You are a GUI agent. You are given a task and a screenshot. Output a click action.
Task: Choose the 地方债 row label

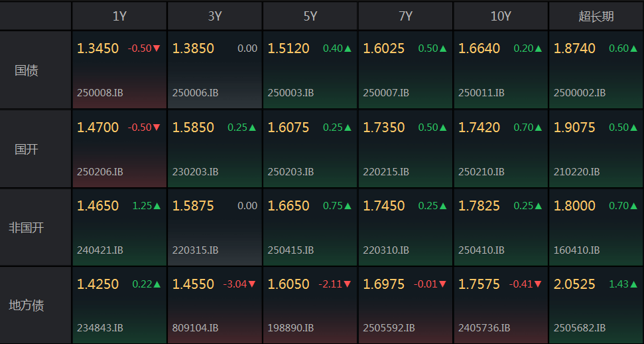click(x=27, y=305)
